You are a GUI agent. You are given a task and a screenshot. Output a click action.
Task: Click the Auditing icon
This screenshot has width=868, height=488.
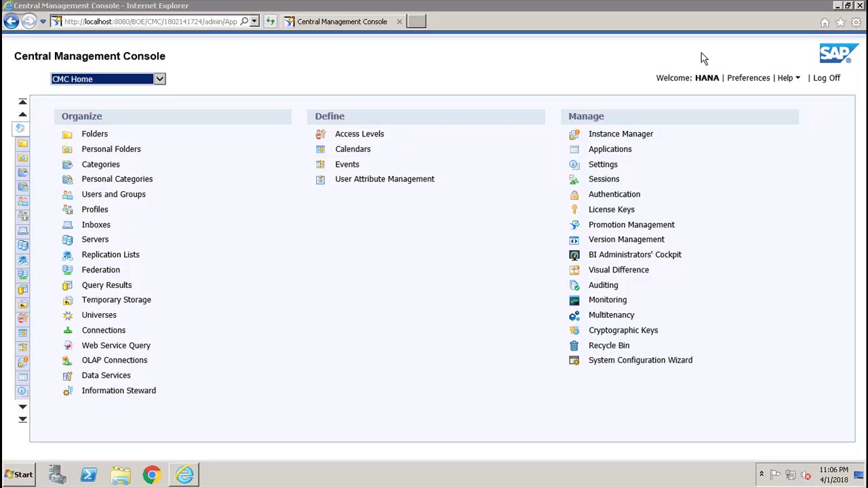point(574,285)
